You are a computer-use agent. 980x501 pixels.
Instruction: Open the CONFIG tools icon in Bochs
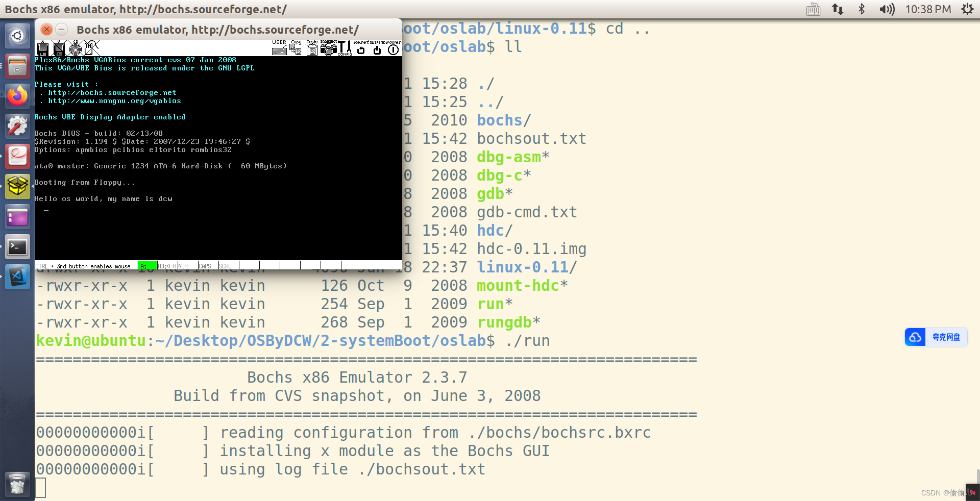345,48
